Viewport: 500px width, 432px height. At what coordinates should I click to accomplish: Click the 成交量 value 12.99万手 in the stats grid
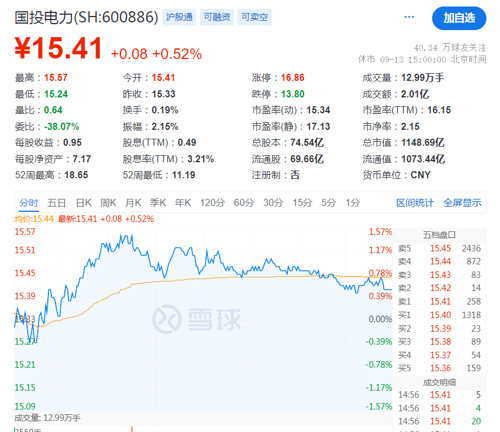[x=422, y=78]
